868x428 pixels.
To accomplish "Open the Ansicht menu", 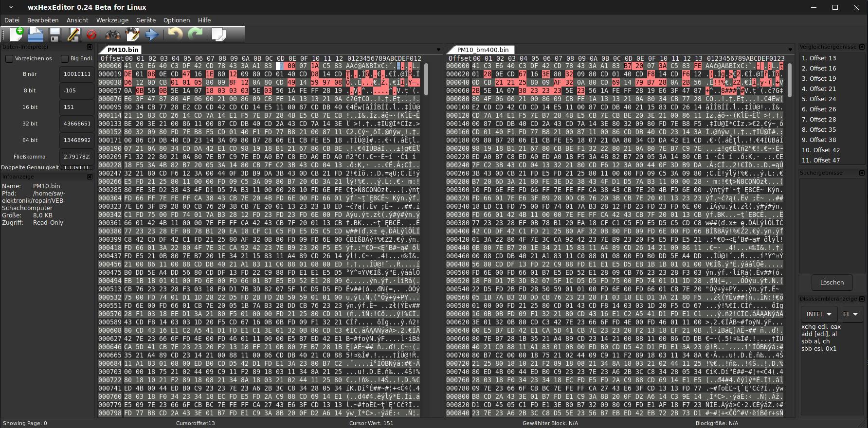I will (77, 20).
